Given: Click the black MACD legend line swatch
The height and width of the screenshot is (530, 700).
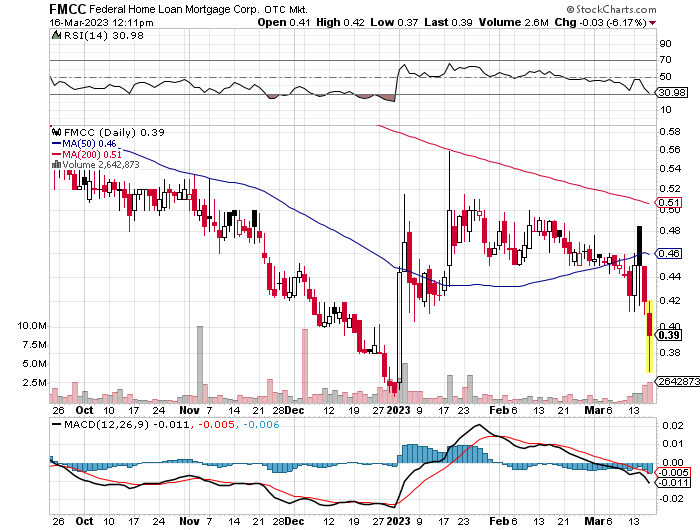Looking at the screenshot, I should pos(56,424).
